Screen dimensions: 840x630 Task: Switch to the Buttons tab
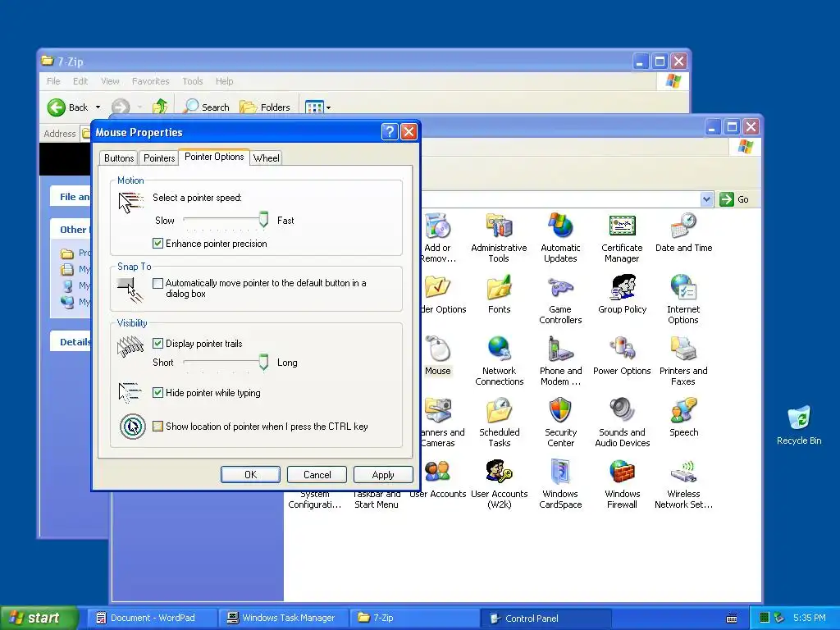point(119,158)
